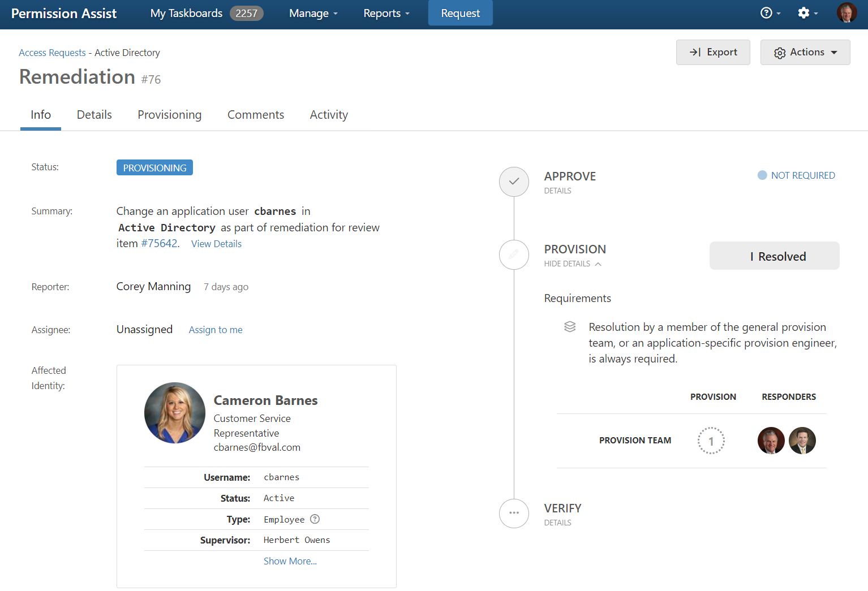Click the user profile avatar in header
Viewport: 868px width, 591px height.
[x=846, y=13]
